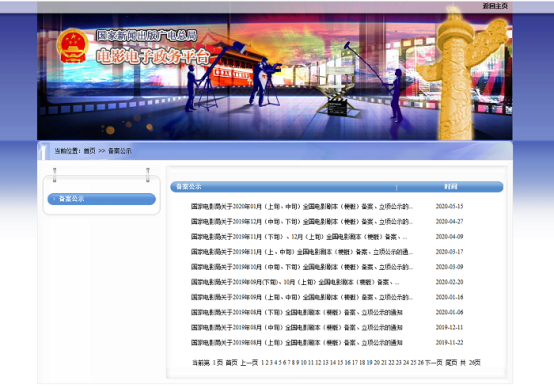
Task: Jump to last page via 尾页
Action: pos(451,363)
